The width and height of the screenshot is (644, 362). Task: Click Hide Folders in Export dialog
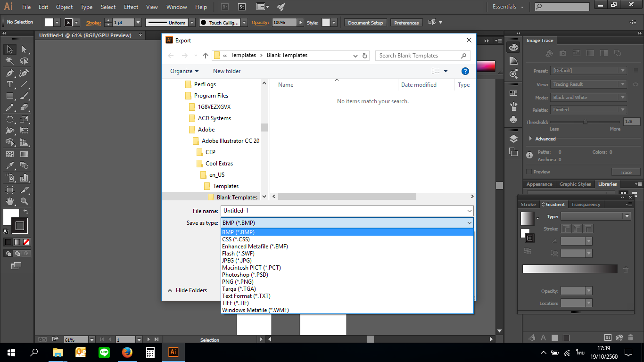tap(187, 290)
